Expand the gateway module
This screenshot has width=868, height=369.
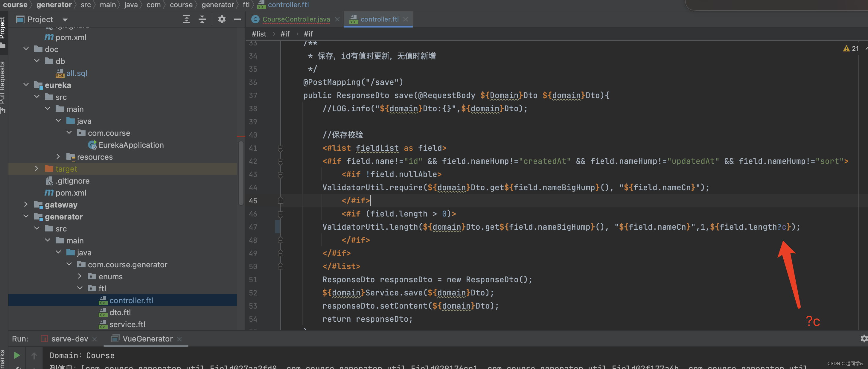(26, 204)
